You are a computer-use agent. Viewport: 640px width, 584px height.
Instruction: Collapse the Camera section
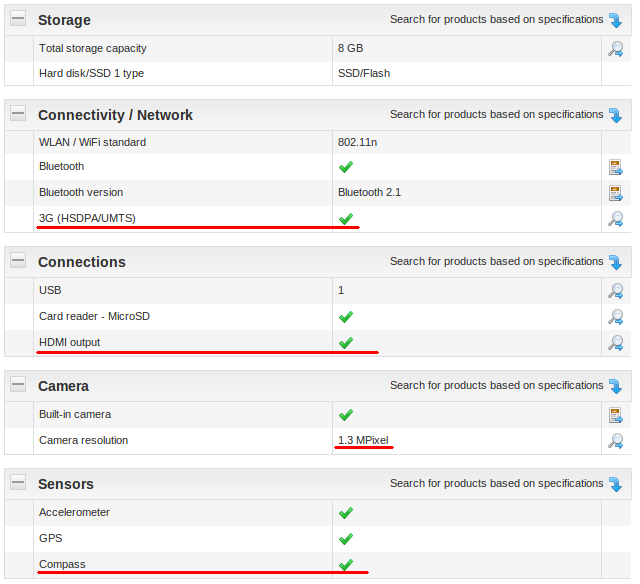click(18, 385)
